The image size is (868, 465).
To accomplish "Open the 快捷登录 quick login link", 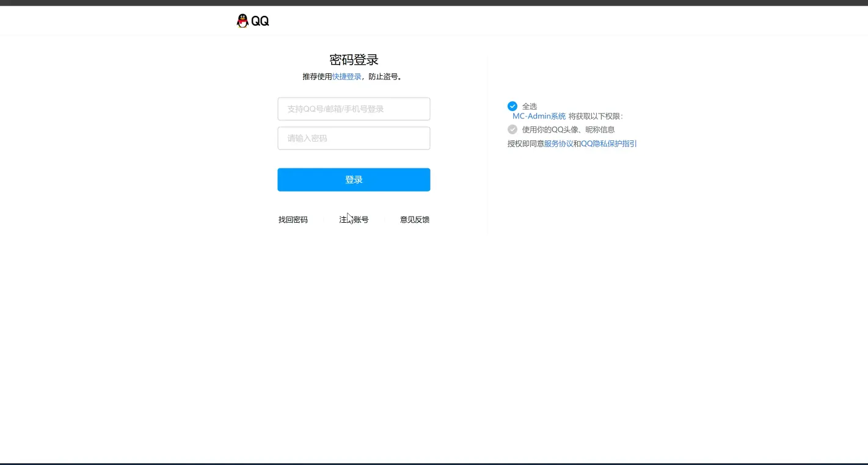I will 346,77.
